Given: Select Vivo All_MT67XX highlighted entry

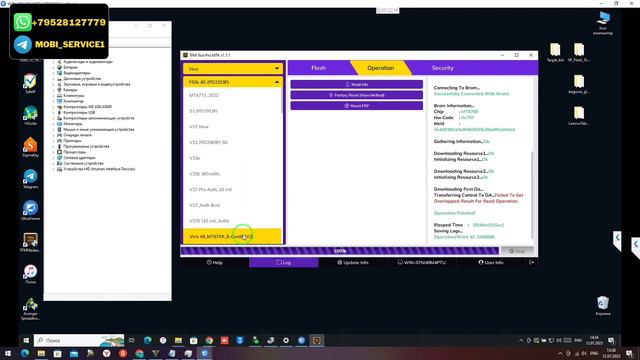Looking at the screenshot, I should click(232, 236).
